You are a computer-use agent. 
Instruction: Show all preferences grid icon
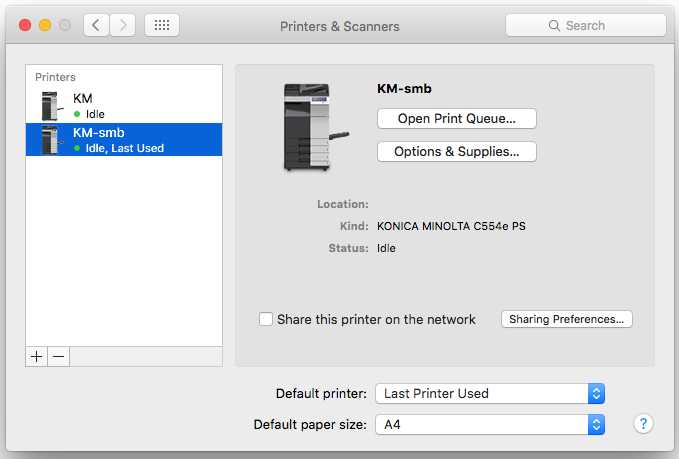162,25
